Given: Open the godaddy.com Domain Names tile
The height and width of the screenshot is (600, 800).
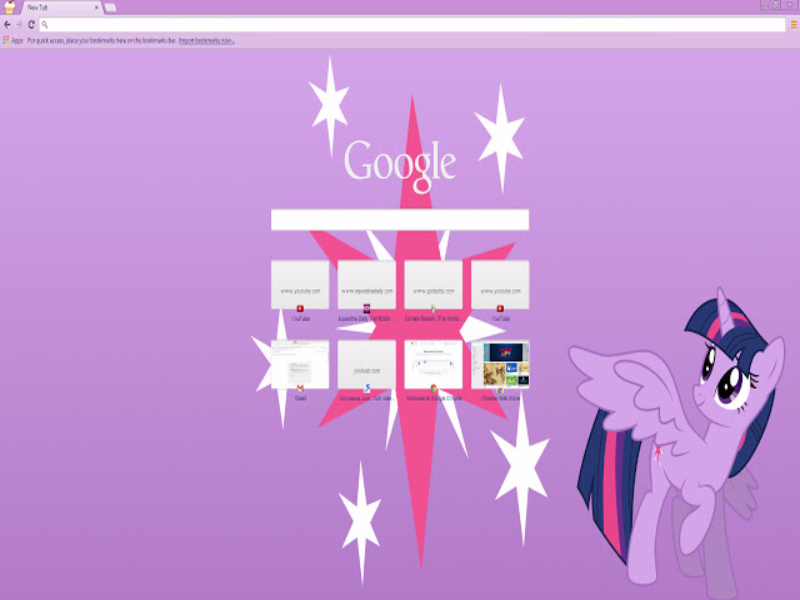Looking at the screenshot, I should (x=433, y=285).
